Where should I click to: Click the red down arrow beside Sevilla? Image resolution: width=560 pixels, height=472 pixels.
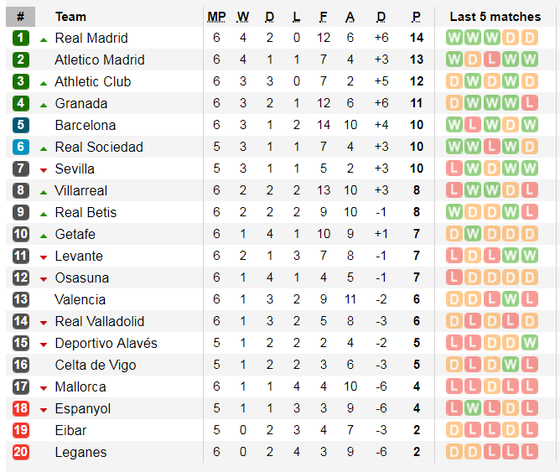point(44,170)
